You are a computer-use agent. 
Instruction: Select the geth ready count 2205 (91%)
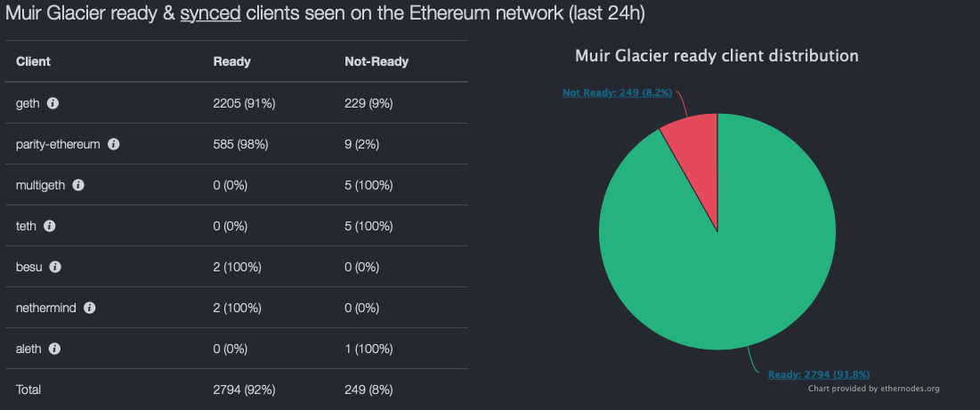pos(244,103)
